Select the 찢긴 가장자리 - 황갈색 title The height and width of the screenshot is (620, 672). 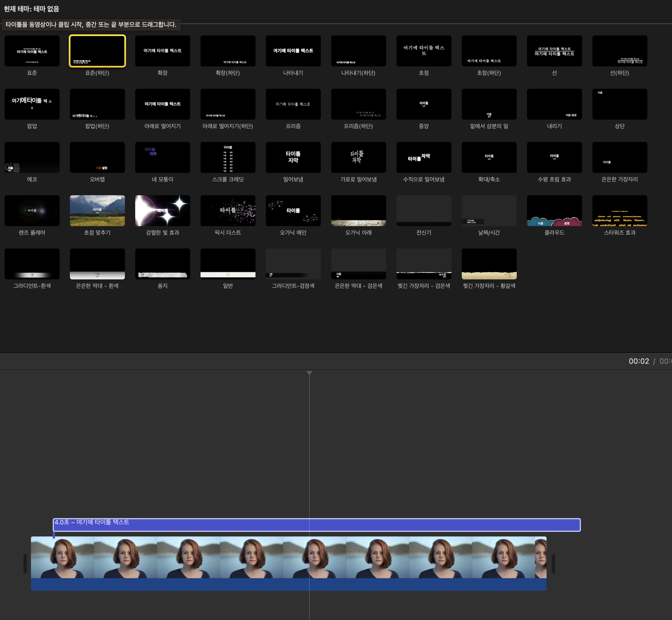click(x=489, y=264)
